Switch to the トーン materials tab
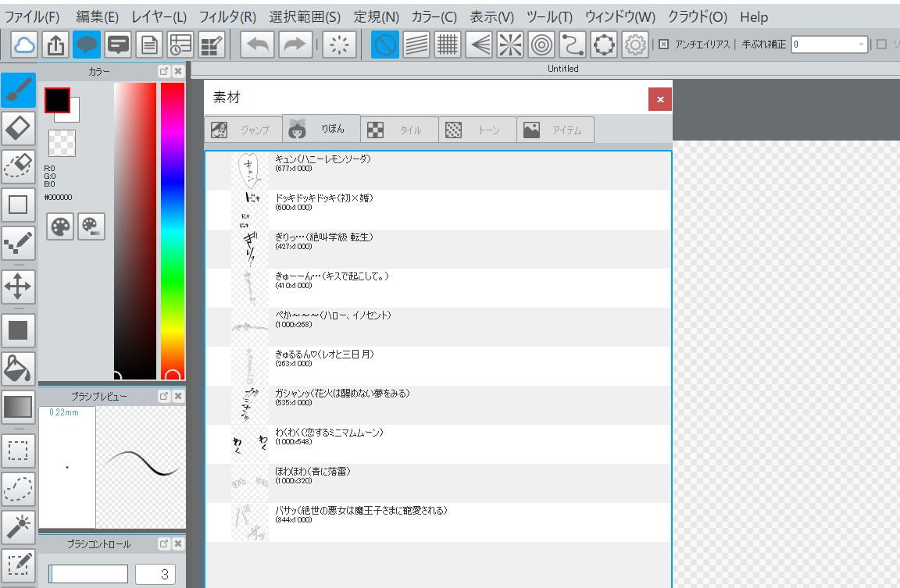 477,129
